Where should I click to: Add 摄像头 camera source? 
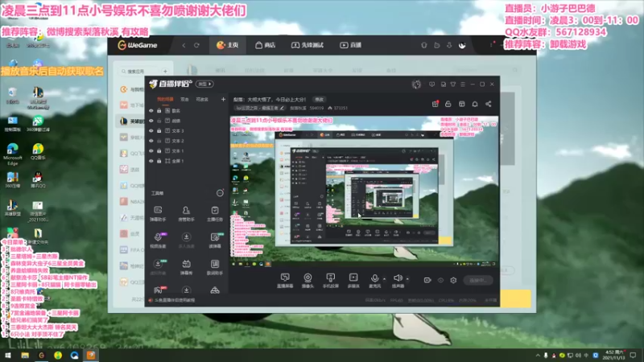pos(308,281)
